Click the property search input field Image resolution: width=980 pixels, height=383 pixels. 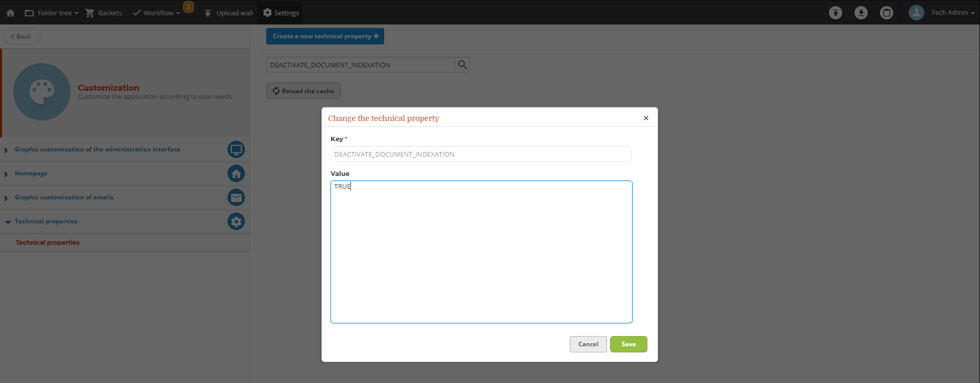click(361, 65)
